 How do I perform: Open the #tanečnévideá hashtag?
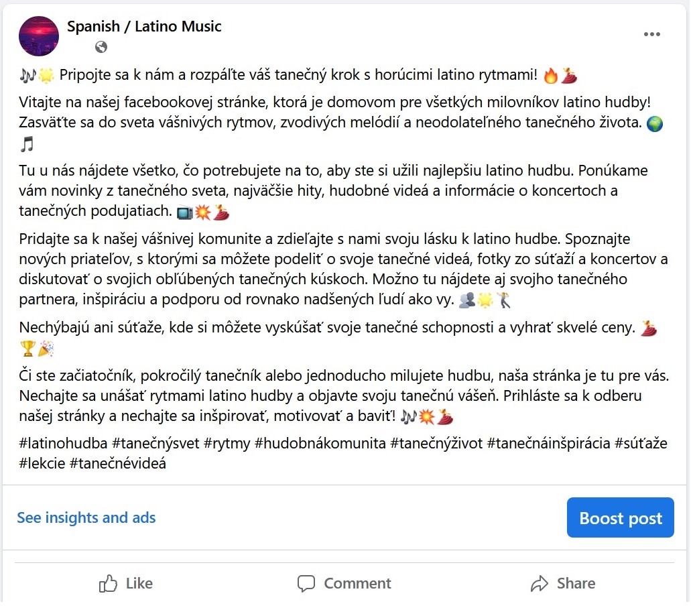click(x=118, y=464)
